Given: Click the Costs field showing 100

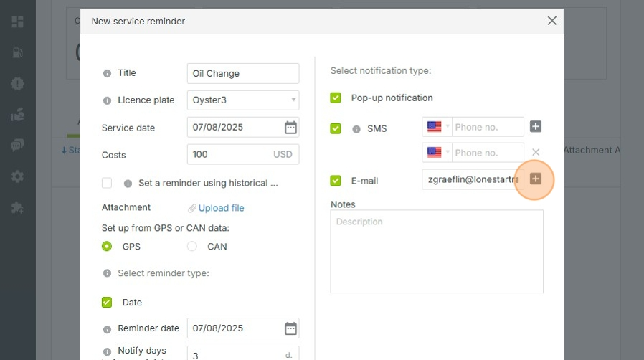Looking at the screenshot, I should click(243, 154).
